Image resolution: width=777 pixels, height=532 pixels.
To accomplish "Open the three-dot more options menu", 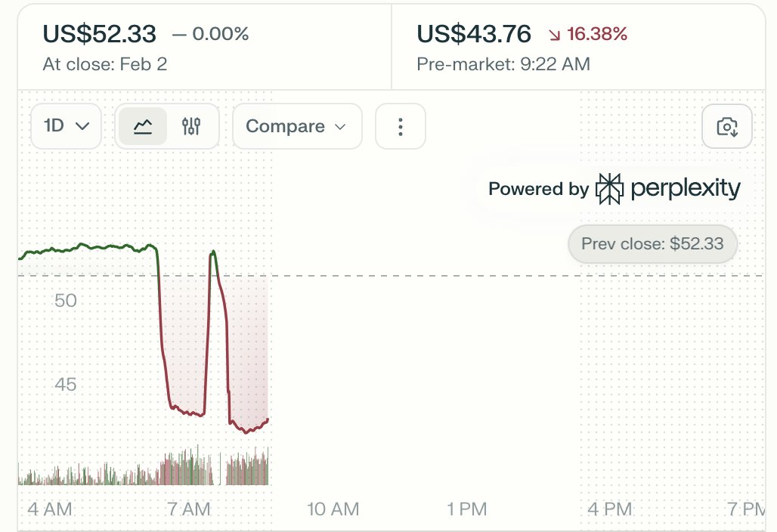I will point(401,126).
